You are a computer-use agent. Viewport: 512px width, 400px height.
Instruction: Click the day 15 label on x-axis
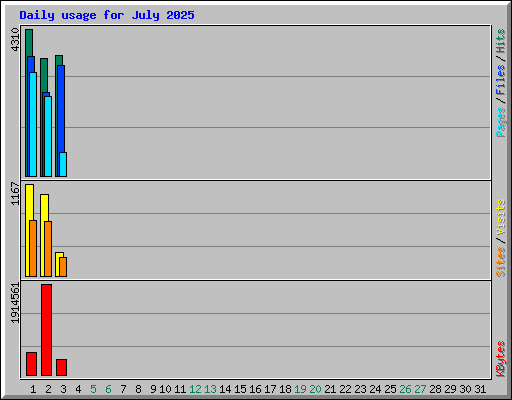240,389
